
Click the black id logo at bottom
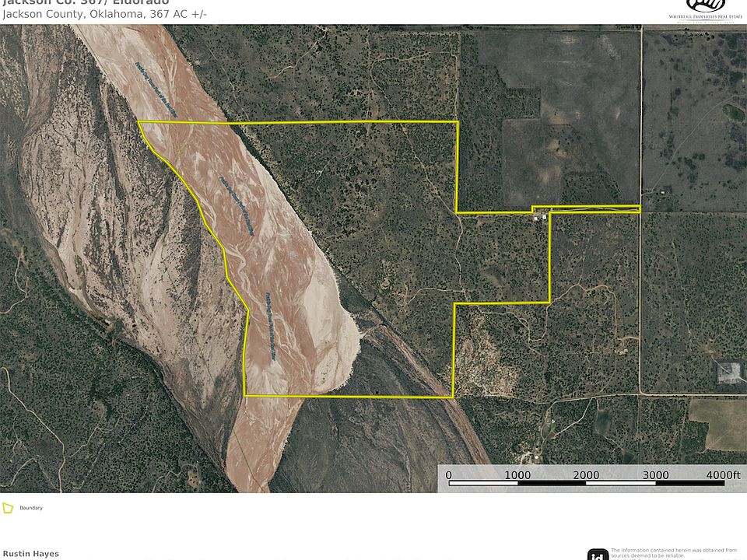(598, 555)
